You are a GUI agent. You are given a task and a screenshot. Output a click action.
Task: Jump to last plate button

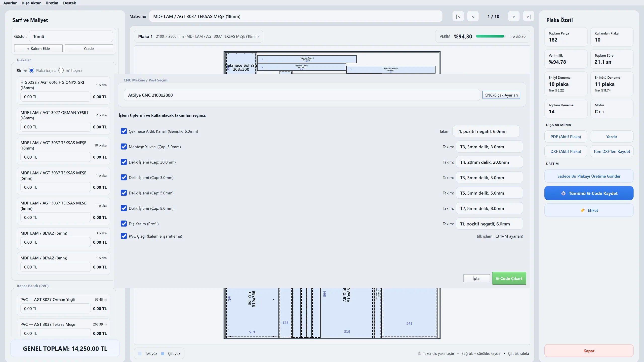529,16
